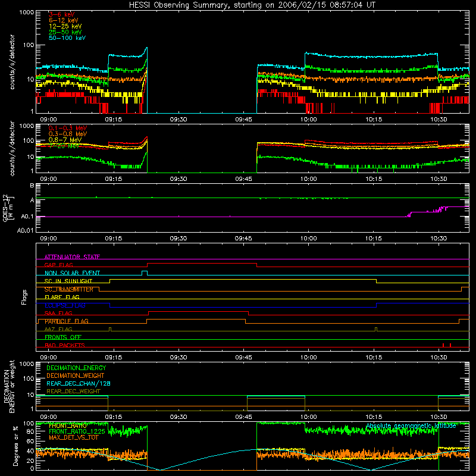Select the B tick label on the GOES plot
Viewport: 476px width, 476px height.
(32, 185)
